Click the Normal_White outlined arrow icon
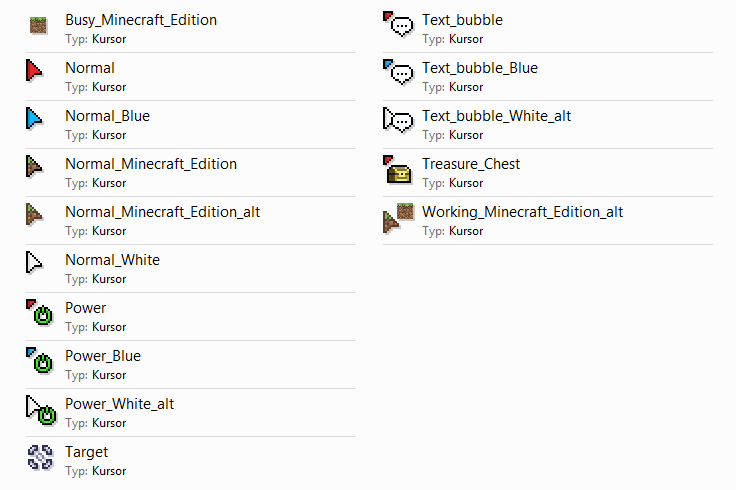The width and height of the screenshot is (736, 490). click(x=34, y=262)
